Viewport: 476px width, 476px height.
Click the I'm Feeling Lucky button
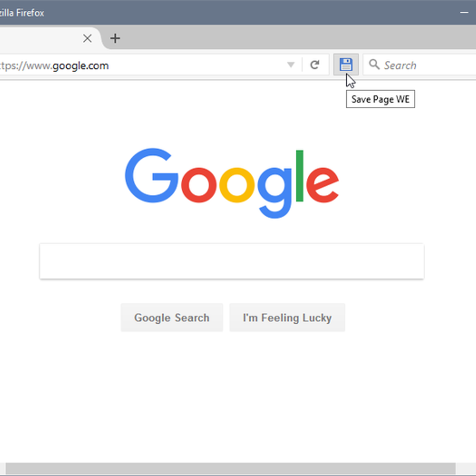[287, 317]
